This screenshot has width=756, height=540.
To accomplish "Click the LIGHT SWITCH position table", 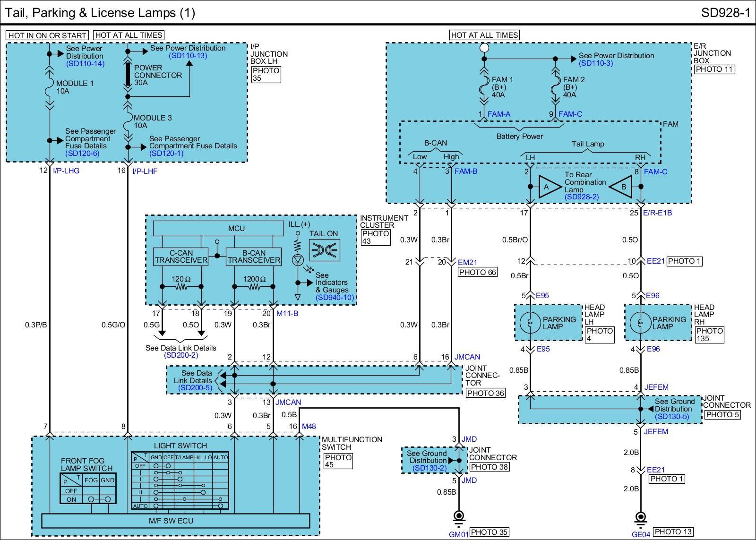I will click(x=180, y=481).
